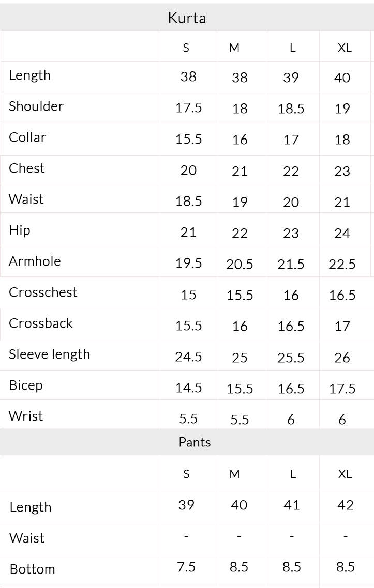Image resolution: width=374 pixels, height=588 pixels.
Task: Click the Pants section header
Action: click(x=195, y=442)
